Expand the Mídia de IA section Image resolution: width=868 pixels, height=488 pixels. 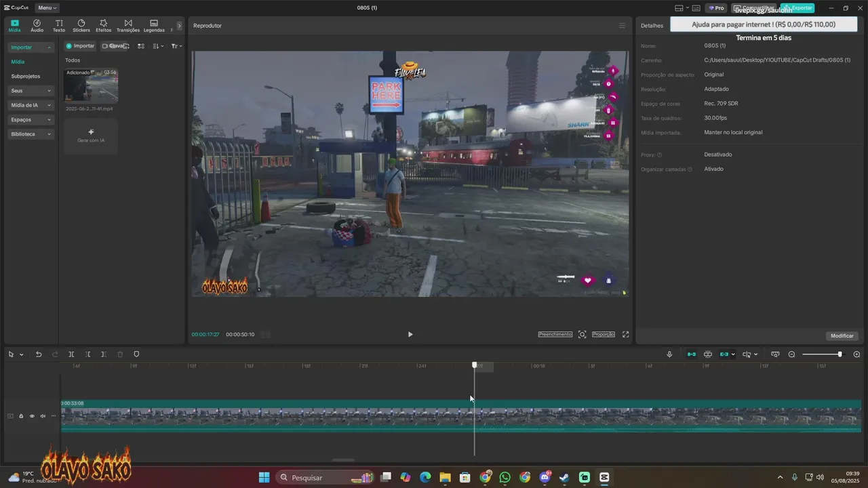click(x=31, y=105)
